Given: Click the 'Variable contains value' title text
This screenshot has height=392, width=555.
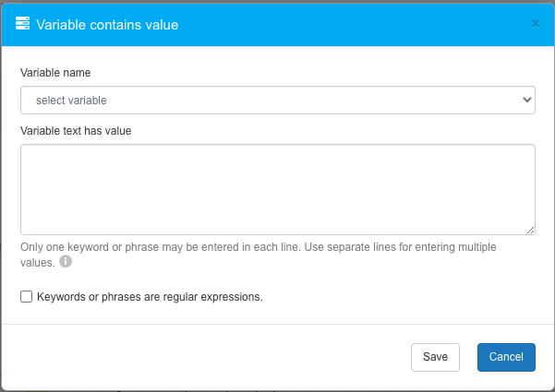Looking at the screenshot, I should point(107,25).
